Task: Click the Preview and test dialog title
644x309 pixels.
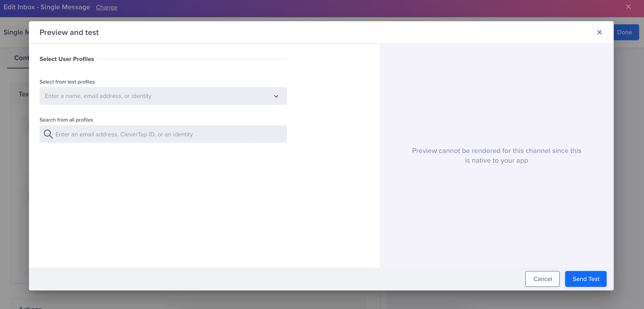Action: click(69, 32)
